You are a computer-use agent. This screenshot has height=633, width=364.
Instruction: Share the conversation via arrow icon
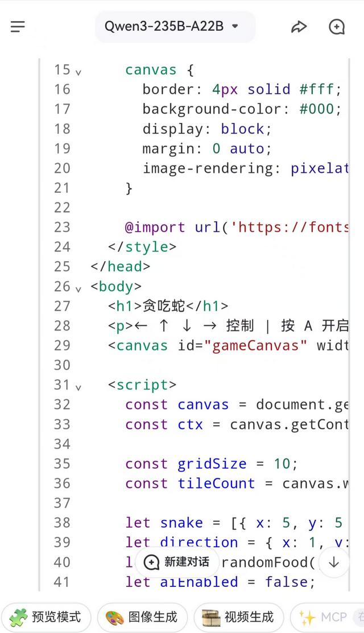299,27
